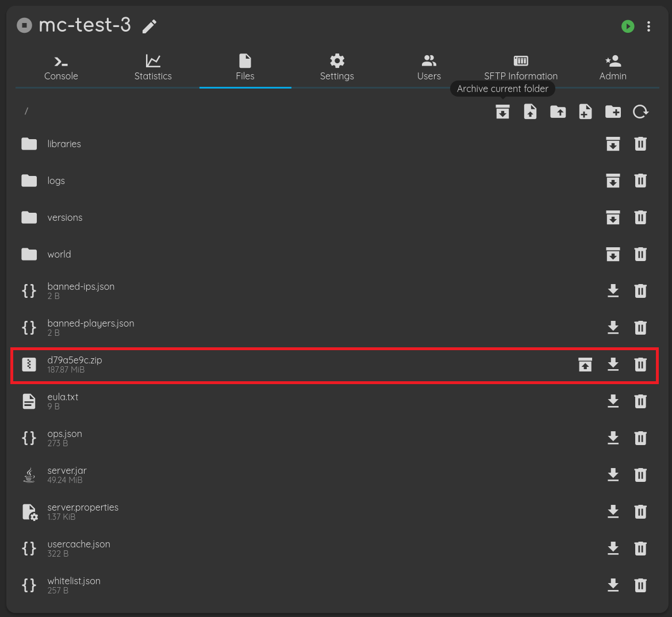Archive the world folder

(613, 254)
